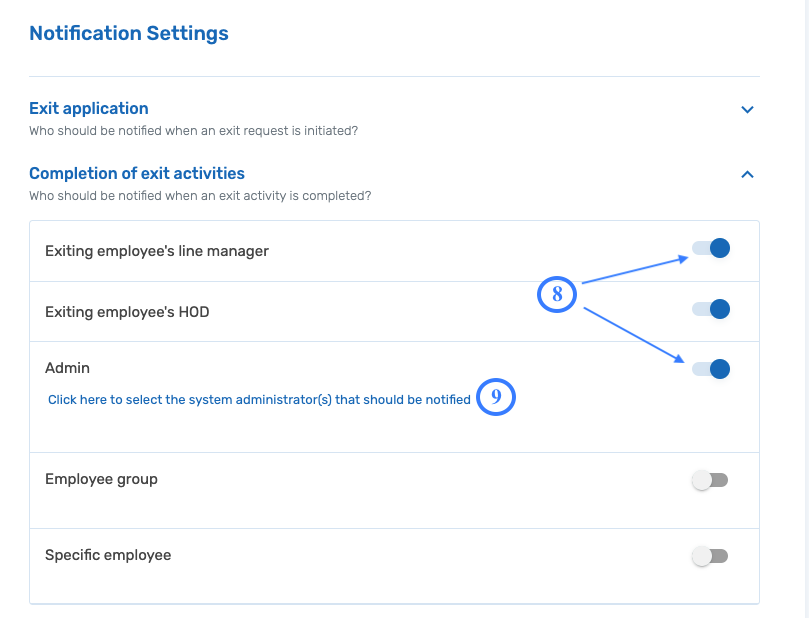
Task: Select the Exiting employee's line manager row
Action: click(x=156, y=251)
